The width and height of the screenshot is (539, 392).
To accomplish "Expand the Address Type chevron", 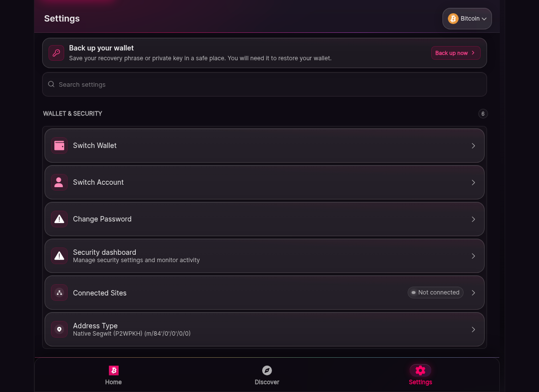I will pyautogui.click(x=473, y=329).
